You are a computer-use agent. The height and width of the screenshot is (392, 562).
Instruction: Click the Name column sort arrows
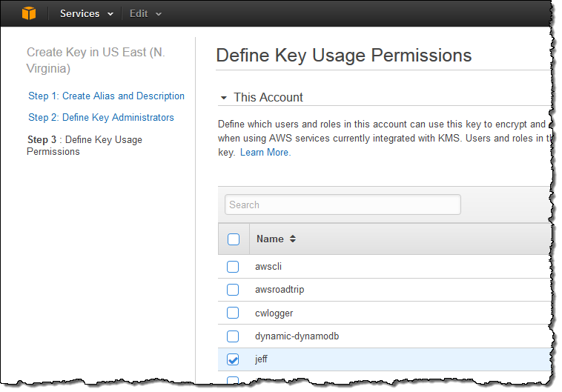293,239
